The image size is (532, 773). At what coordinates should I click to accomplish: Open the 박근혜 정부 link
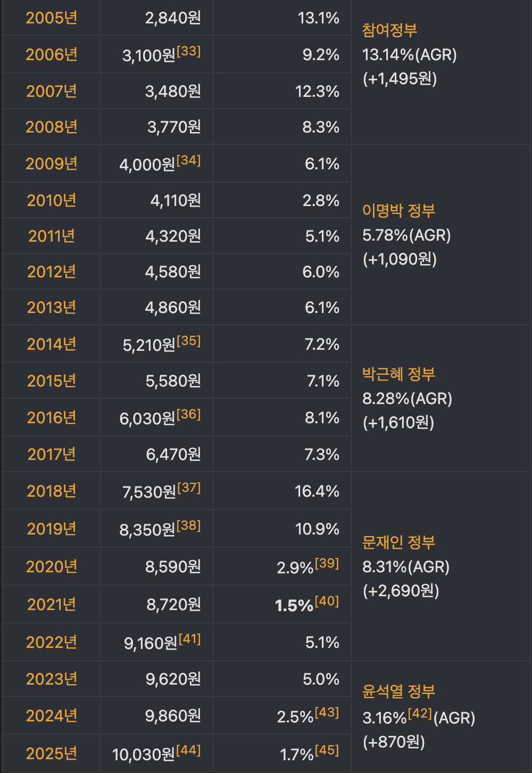pyautogui.click(x=398, y=374)
